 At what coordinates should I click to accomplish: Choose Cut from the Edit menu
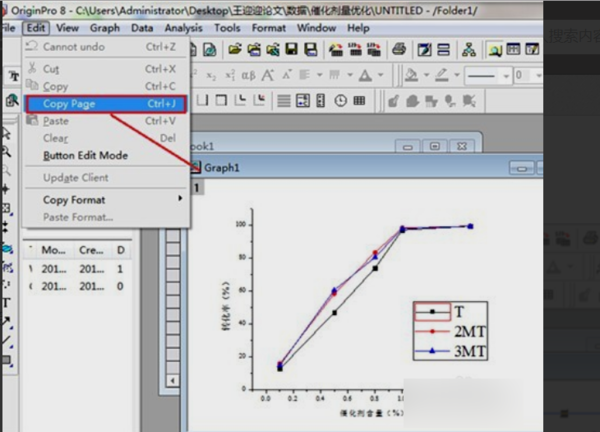tap(106, 69)
